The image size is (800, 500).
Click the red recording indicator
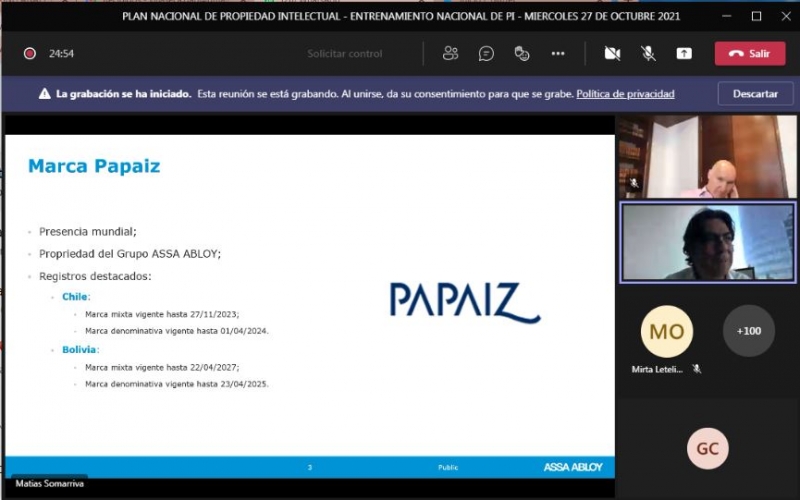[x=30, y=54]
